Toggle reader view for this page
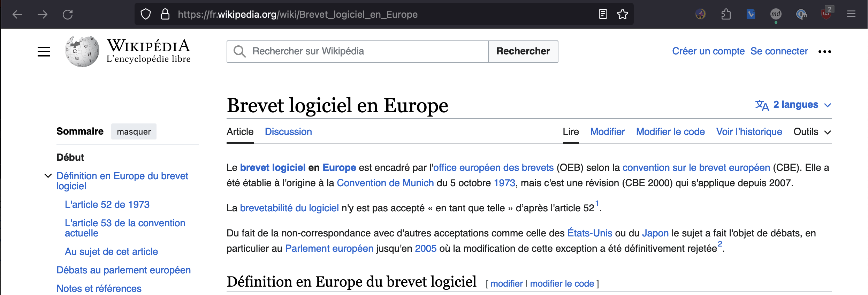This screenshot has width=868, height=295. 603,14
